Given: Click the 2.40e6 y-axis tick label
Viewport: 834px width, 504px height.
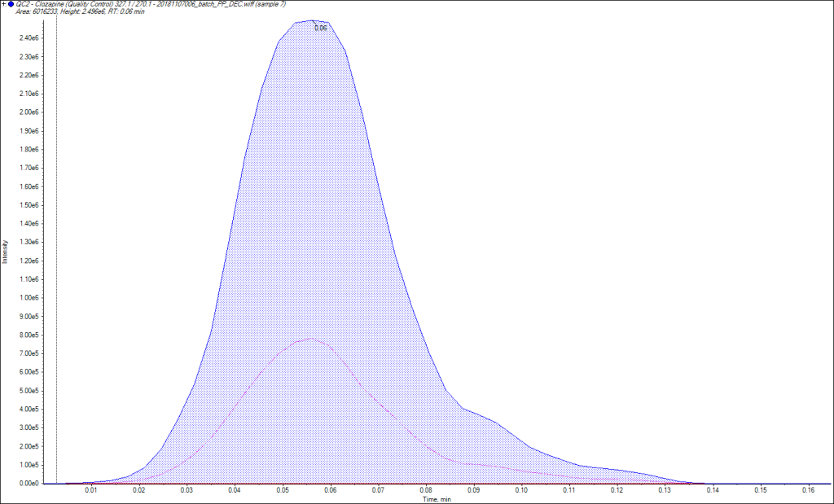Looking at the screenshot, I should (29, 37).
